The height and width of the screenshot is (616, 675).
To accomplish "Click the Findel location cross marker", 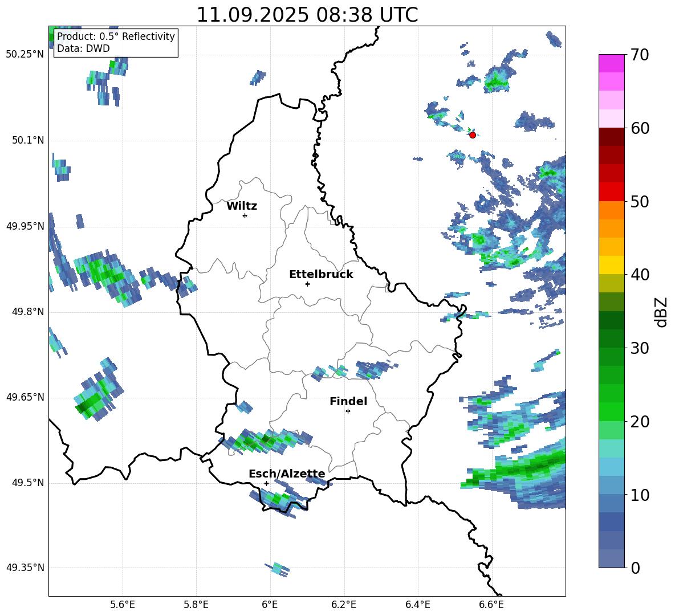I will coord(348,411).
